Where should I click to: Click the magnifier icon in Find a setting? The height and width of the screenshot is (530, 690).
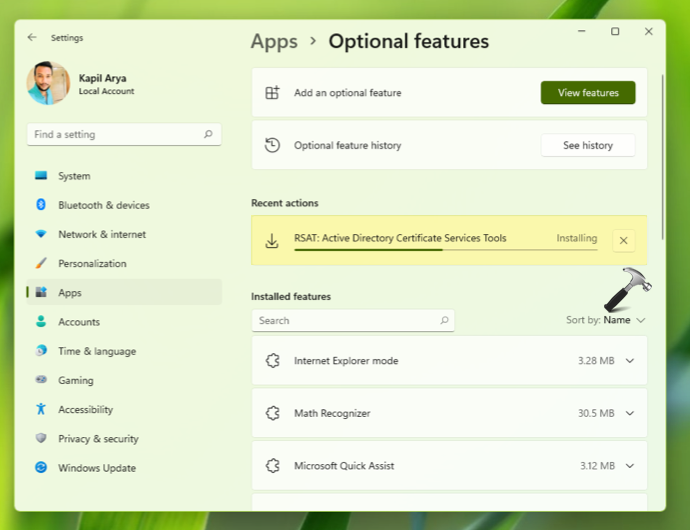click(208, 134)
